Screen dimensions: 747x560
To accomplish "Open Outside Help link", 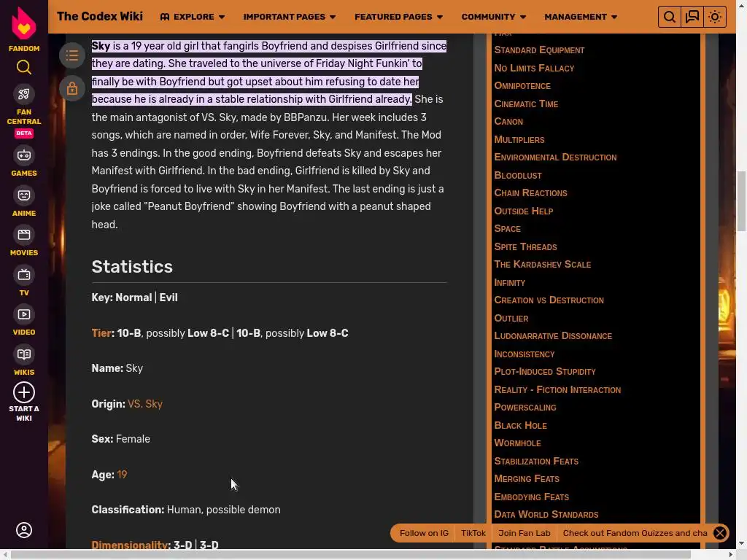I will tap(524, 211).
